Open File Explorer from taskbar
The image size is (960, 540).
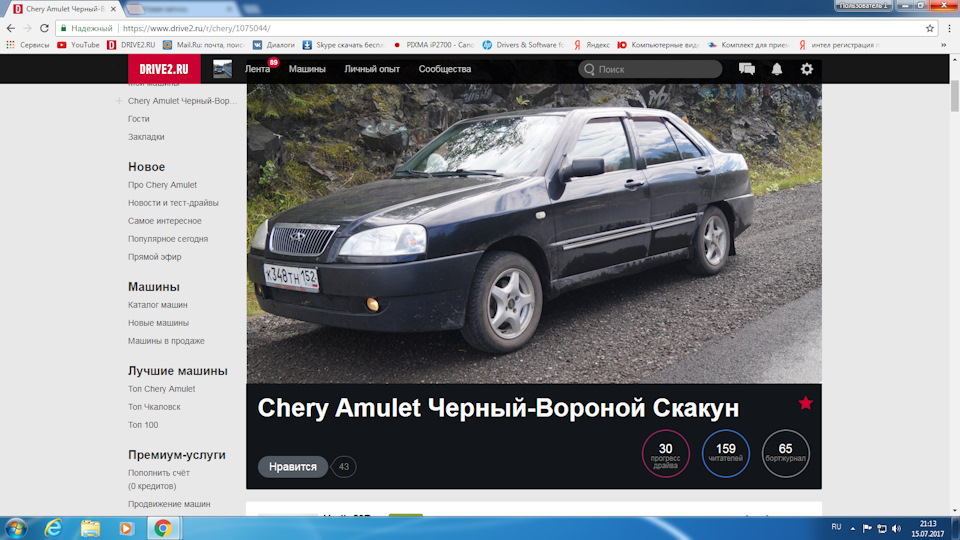[x=90, y=528]
